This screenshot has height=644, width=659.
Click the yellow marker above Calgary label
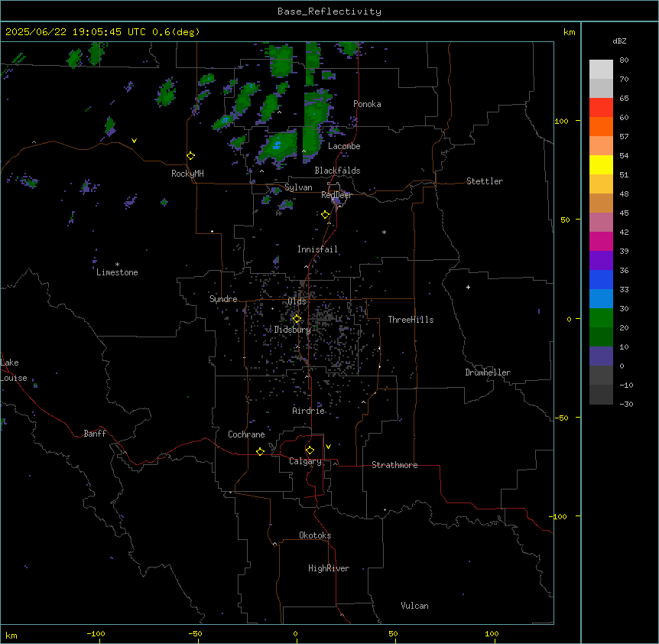310,450
